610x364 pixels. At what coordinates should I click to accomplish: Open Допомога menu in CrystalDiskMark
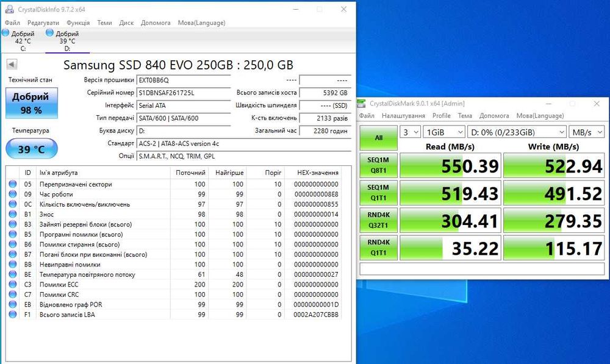[494, 115]
